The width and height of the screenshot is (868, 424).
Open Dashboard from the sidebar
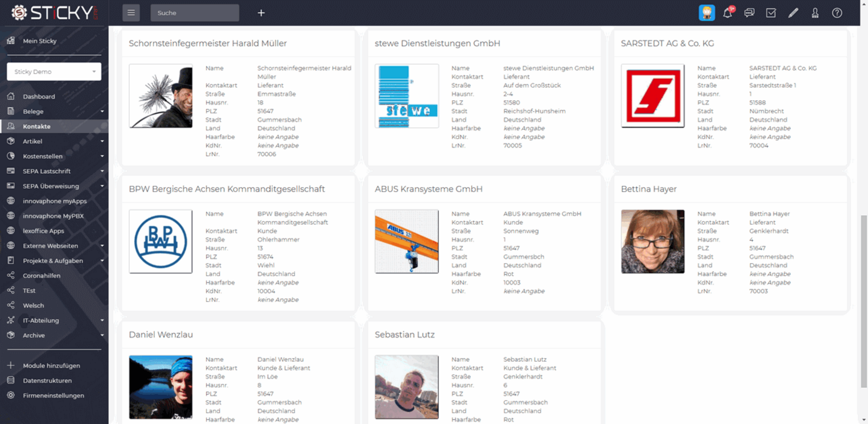[39, 97]
